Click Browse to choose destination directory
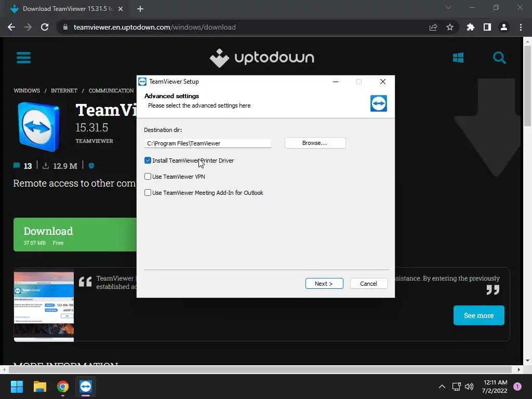The width and height of the screenshot is (532, 399). click(x=315, y=143)
